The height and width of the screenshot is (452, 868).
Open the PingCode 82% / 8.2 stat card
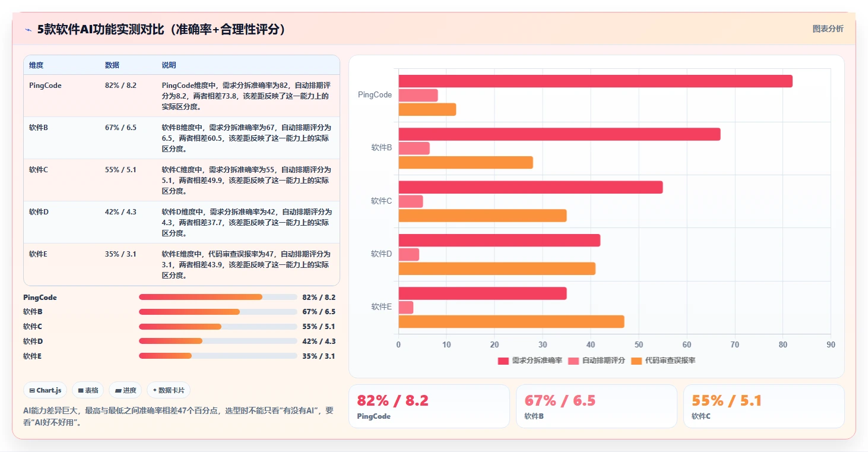[429, 406]
